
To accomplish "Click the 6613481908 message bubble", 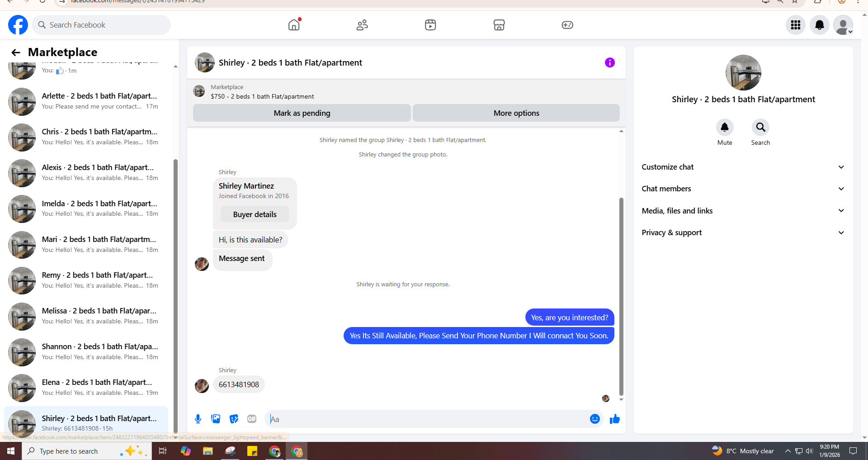I will 239,384.
